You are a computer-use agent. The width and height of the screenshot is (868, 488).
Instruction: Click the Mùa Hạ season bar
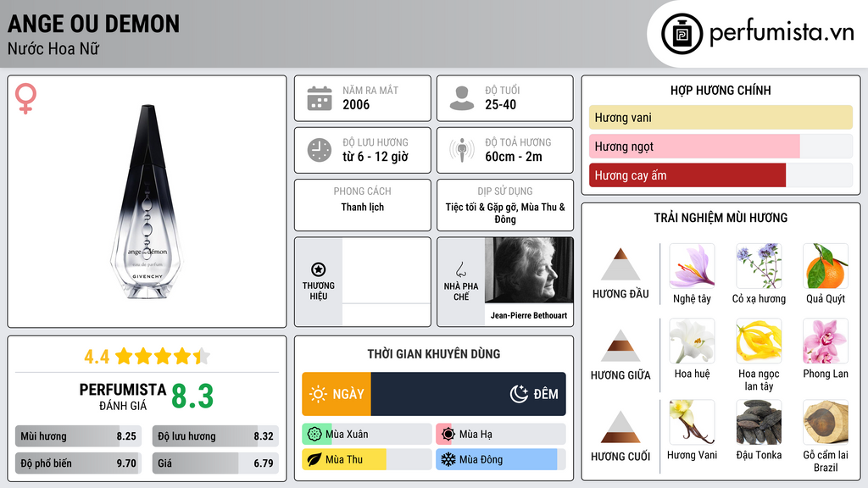501,435
